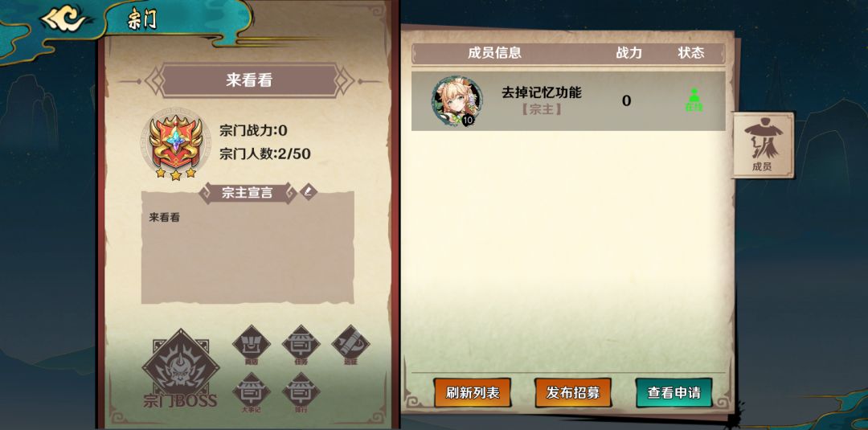Click the sect emblem badge with stars
This screenshot has height=430, width=868.
pos(175,146)
